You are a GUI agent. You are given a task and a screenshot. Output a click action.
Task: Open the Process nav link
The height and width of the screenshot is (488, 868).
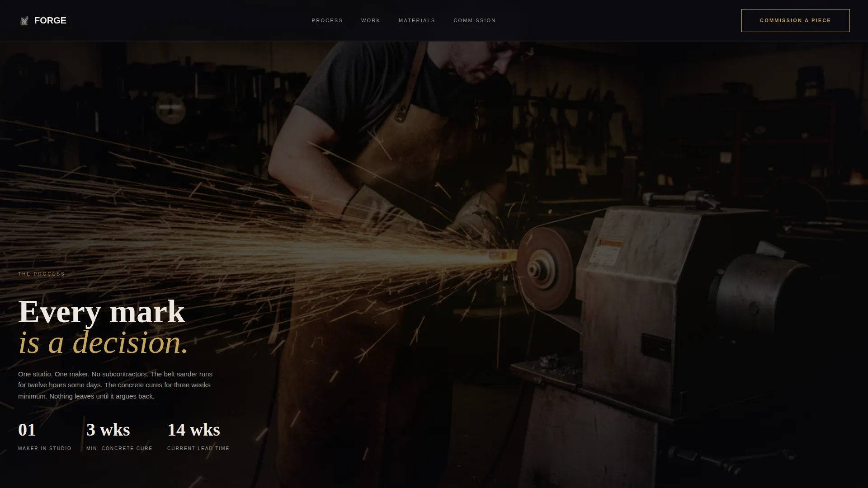point(327,20)
